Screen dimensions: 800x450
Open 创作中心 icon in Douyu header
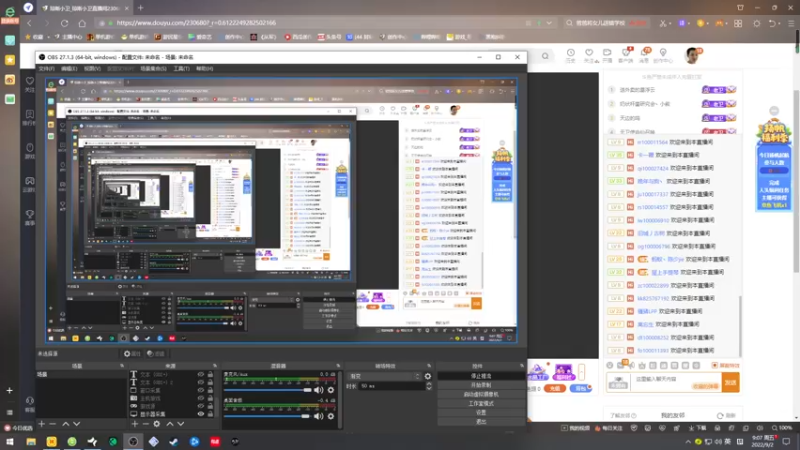663,55
